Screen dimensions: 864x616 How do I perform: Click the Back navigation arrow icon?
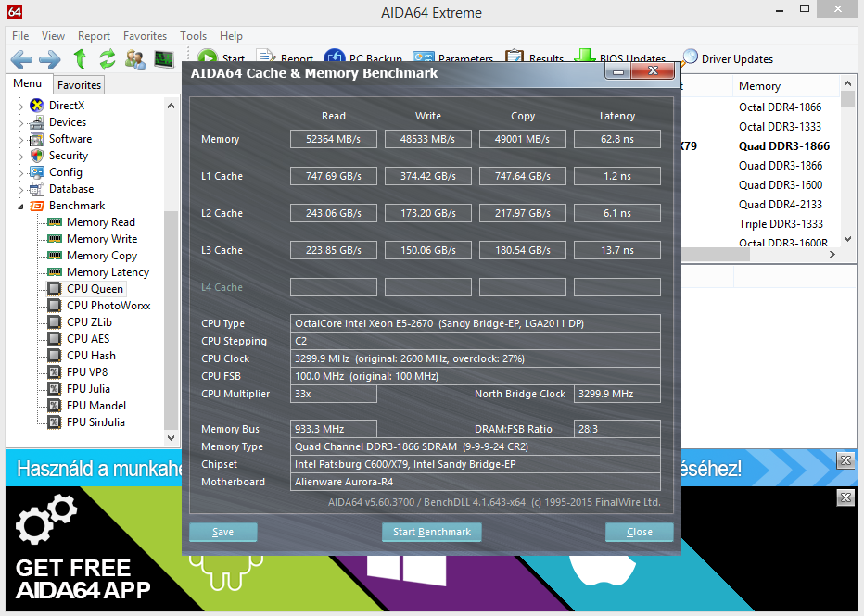click(20, 60)
